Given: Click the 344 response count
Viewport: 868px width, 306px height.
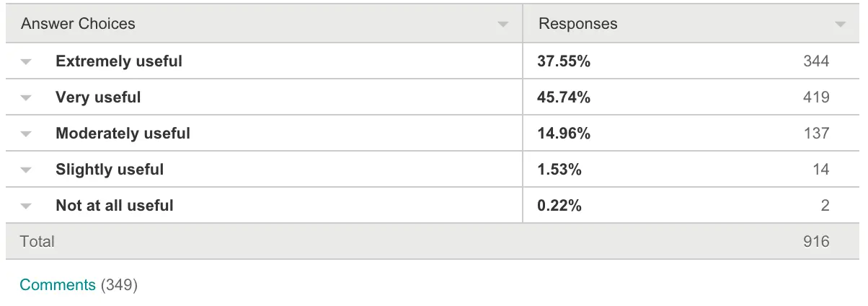Looking at the screenshot, I should click(816, 61).
